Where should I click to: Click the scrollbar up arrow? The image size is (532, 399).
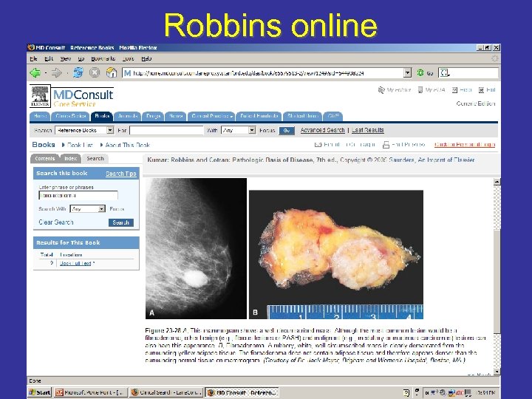point(497,183)
